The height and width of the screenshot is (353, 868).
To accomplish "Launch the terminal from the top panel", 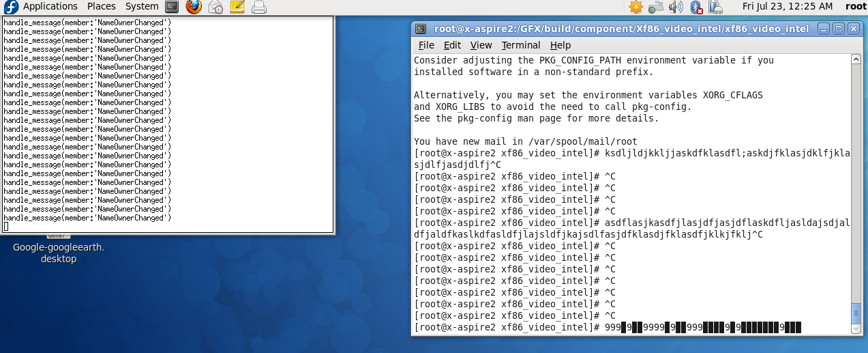I will point(173,7).
